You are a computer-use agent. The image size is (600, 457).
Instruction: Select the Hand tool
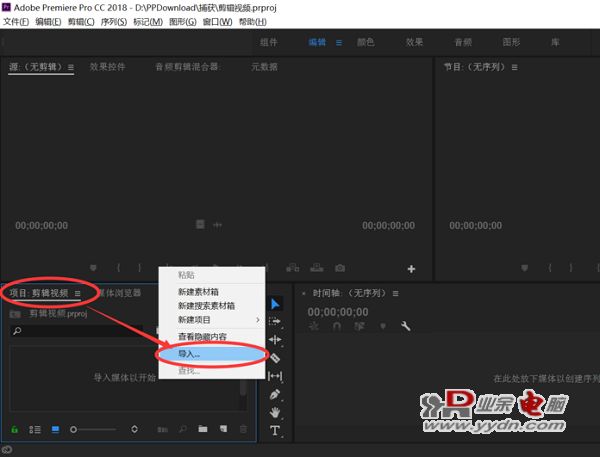pyautogui.click(x=275, y=412)
